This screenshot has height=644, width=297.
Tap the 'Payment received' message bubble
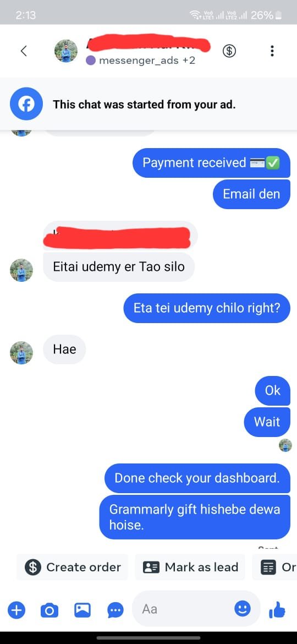(x=211, y=162)
